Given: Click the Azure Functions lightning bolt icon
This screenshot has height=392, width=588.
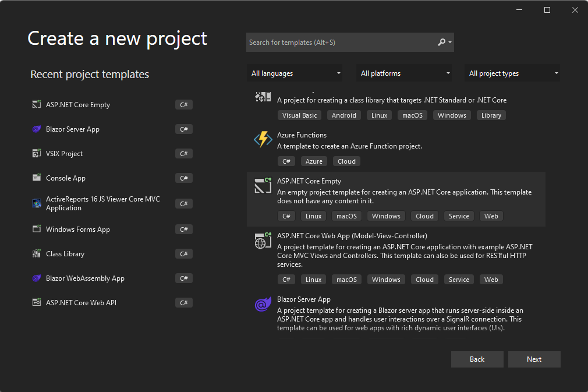Looking at the screenshot, I should coord(263,139).
